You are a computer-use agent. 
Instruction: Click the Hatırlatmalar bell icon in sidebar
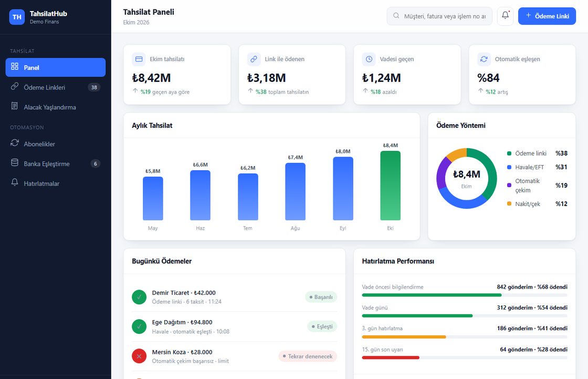(15, 182)
